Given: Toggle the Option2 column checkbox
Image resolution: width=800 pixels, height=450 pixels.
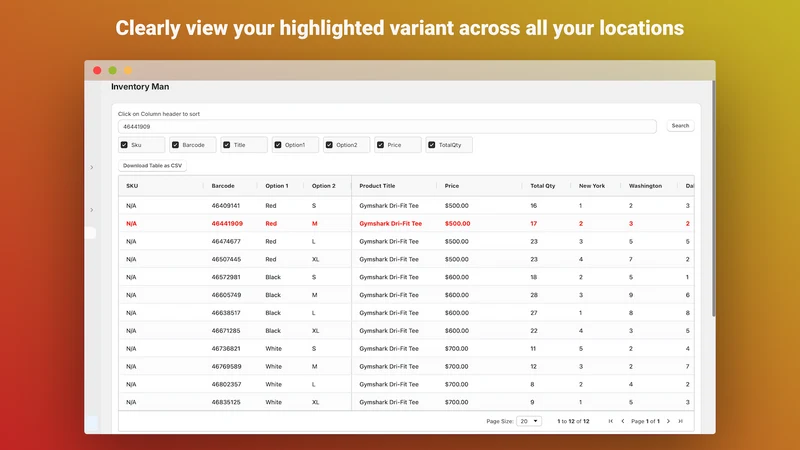Looking at the screenshot, I should 329,145.
